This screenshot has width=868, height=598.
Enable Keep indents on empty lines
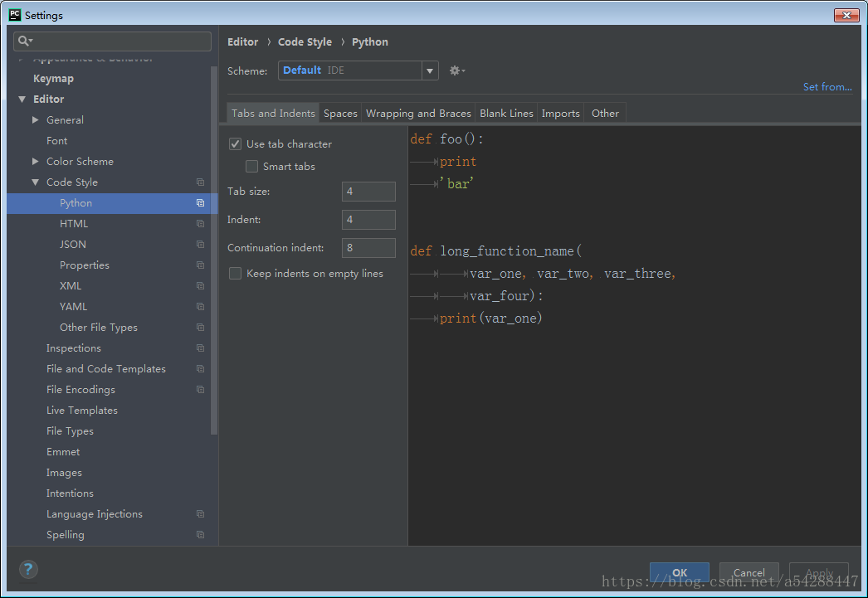click(236, 273)
